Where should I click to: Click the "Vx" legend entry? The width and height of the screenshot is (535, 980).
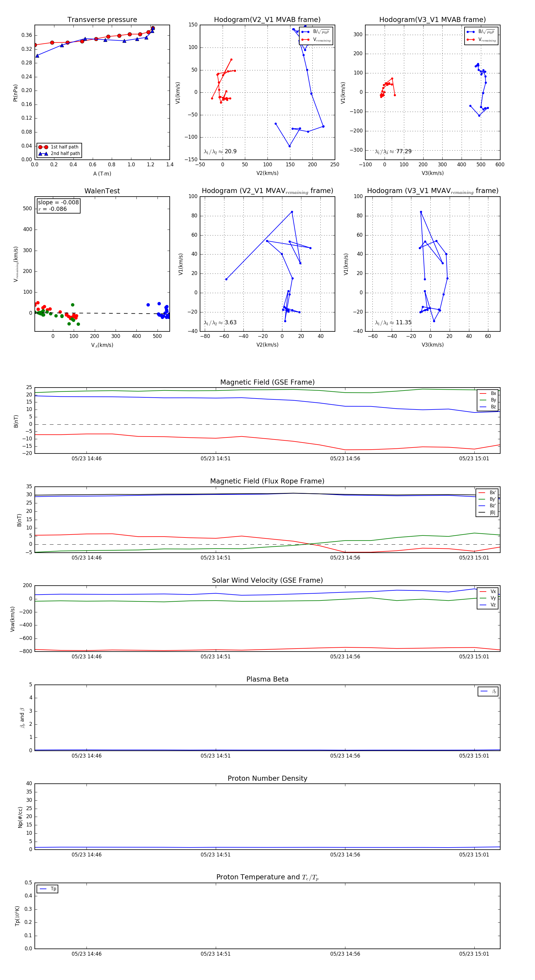488,592
